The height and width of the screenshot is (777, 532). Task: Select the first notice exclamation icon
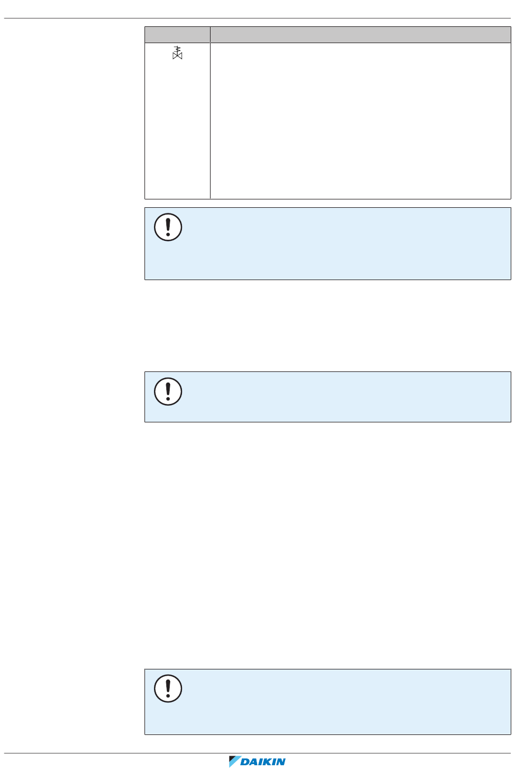click(168, 227)
